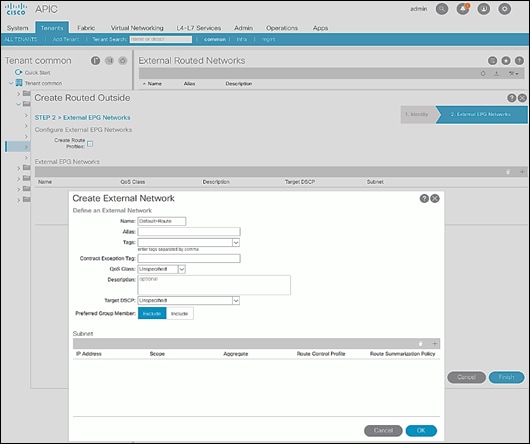Open the Apps tab
Viewport: 530px width, 444px height.
tap(320, 28)
